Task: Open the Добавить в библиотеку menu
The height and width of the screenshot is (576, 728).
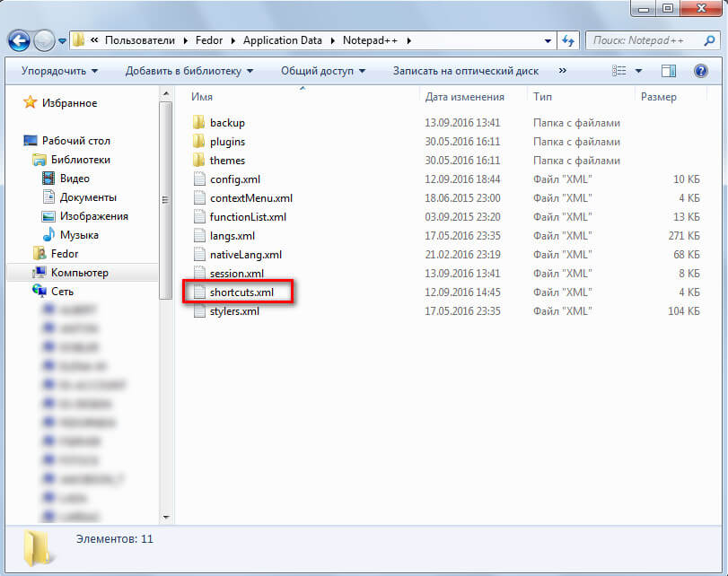Action: click(x=189, y=71)
